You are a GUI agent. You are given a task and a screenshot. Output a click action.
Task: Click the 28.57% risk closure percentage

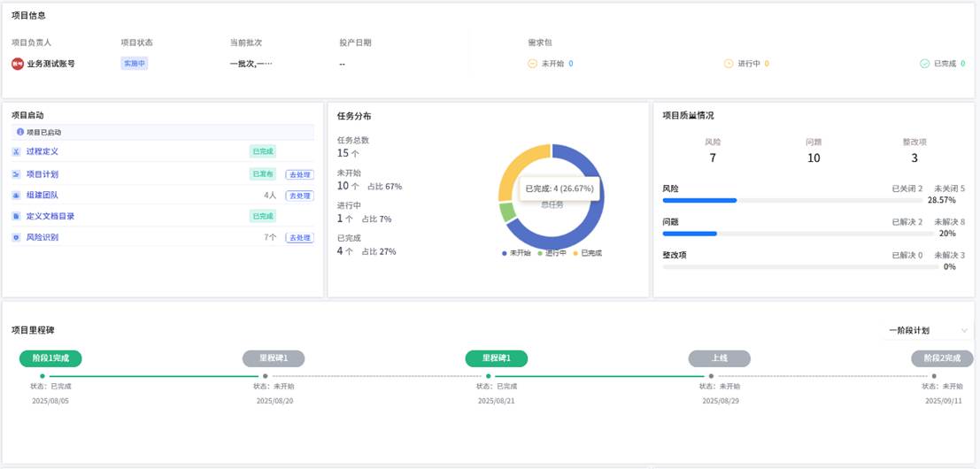pyautogui.click(x=941, y=200)
